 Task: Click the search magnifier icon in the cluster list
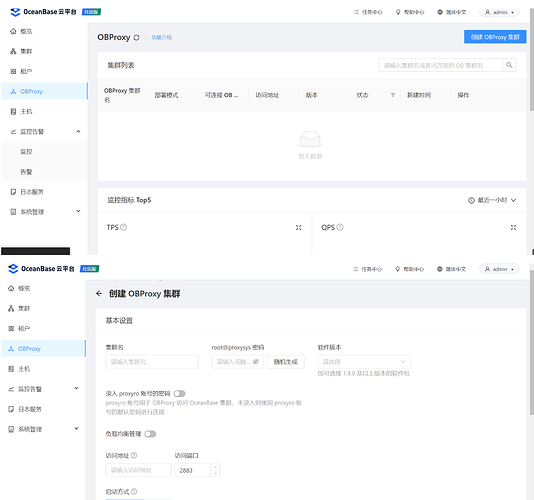[x=509, y=65]
